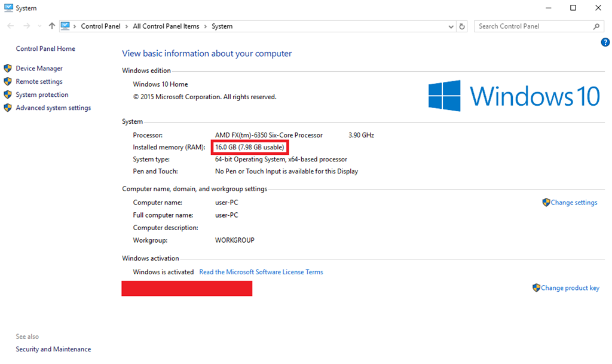Open Help with the question mark icon
This screenshot has width=612, height=364.
[x=605, y=42]
